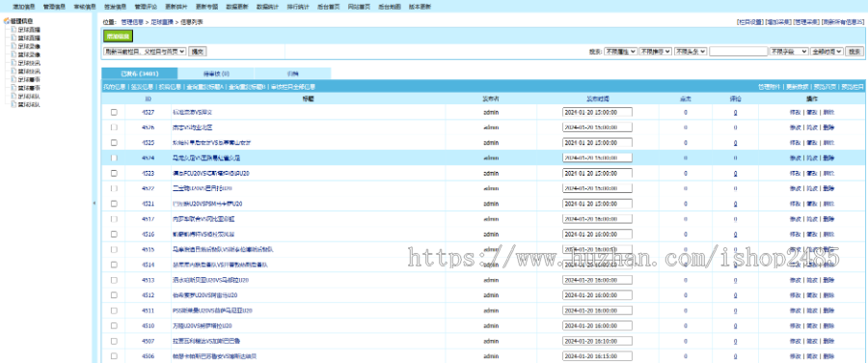The width and height of the screenshot is (868, 363).
Task: Click the page icon beside 篮球快讯
Action: pyautogui.click(x=14, y=70)
